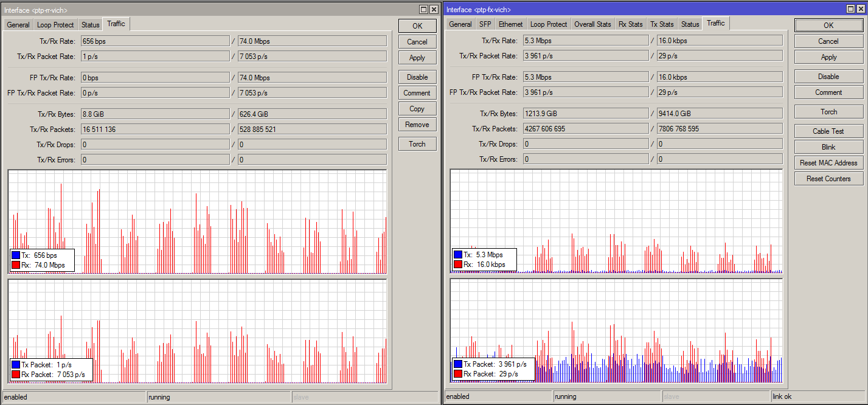
Task: Reset Counters for ptp-fx-vich
Action: coord(828,179)
